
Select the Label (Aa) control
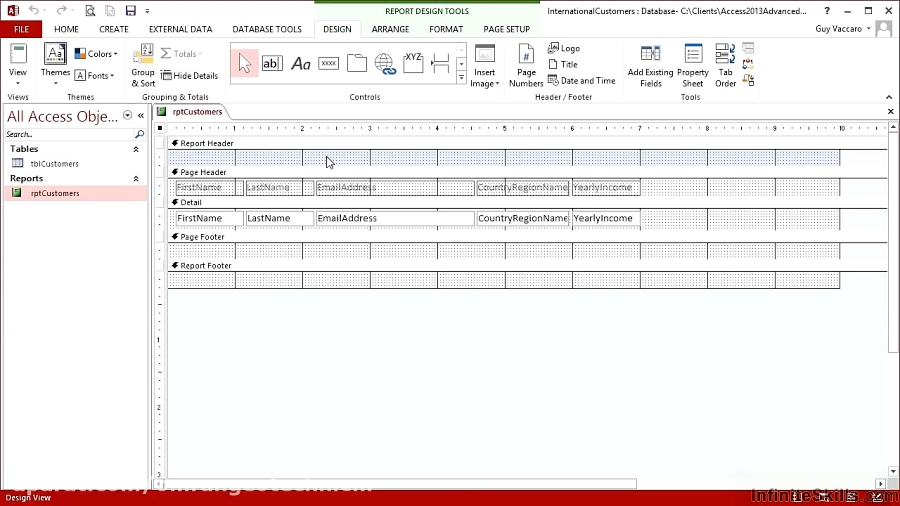pos(301,64)
